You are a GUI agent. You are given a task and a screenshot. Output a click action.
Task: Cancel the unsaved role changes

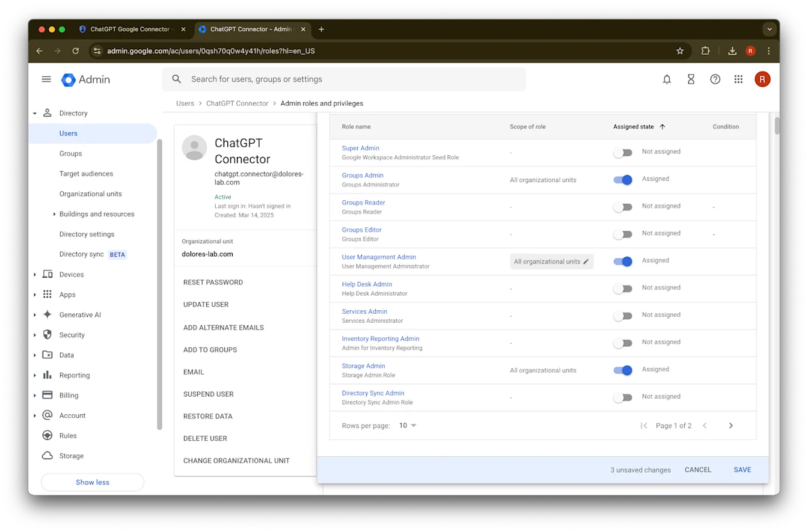point(698,470)
